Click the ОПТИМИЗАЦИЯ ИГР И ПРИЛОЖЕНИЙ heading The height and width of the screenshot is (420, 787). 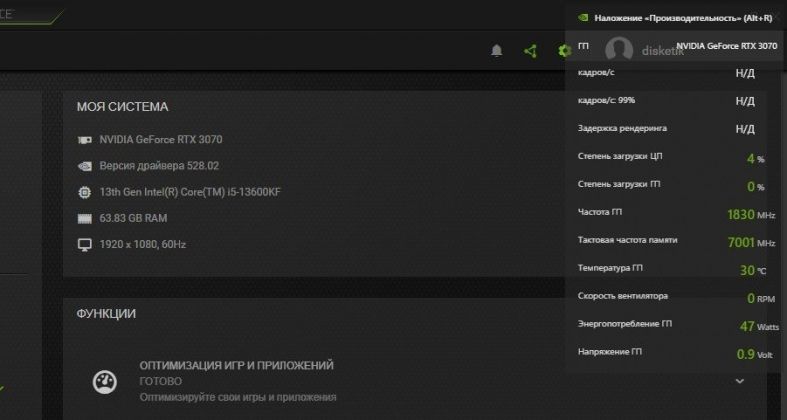tap(236, 365)
